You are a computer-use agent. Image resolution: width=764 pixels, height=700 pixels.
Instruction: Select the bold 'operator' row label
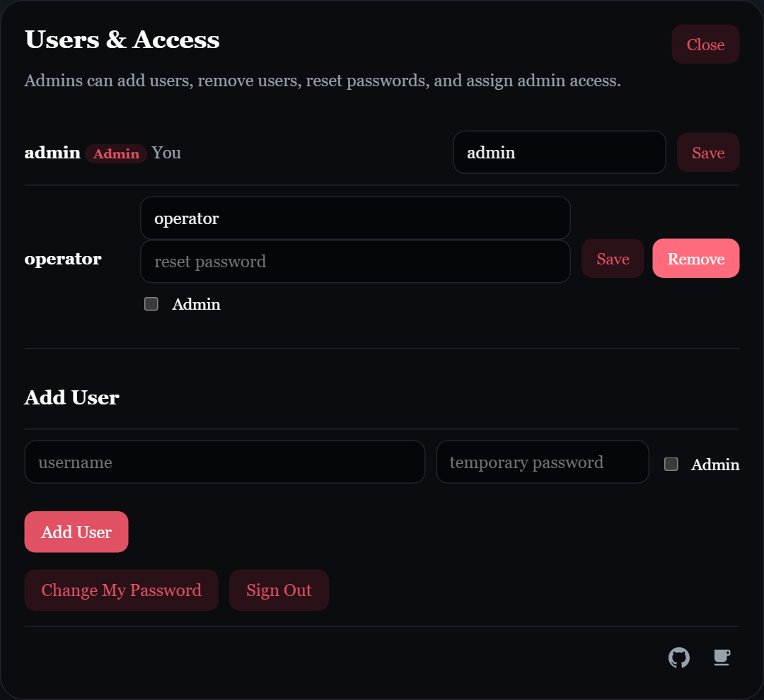63,259
